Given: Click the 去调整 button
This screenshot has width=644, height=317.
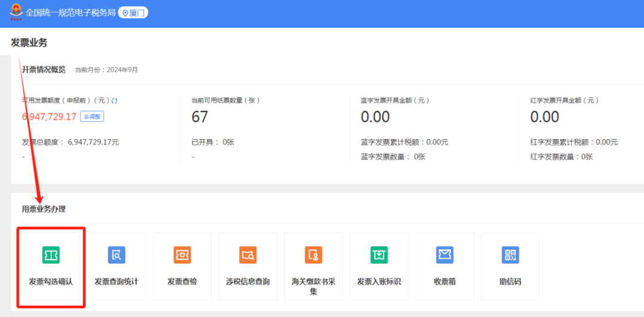Looking at the screenshot, I should [x=92, y=117].
